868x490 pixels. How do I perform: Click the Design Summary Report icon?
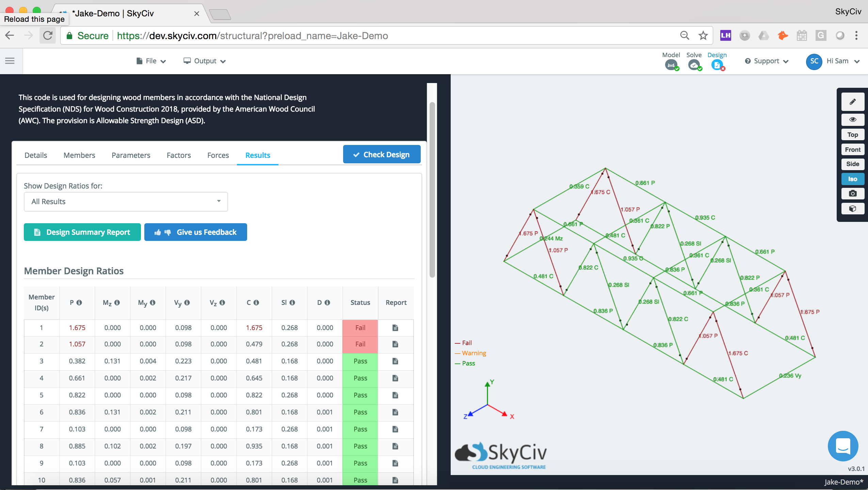click(x=37, y=232)
